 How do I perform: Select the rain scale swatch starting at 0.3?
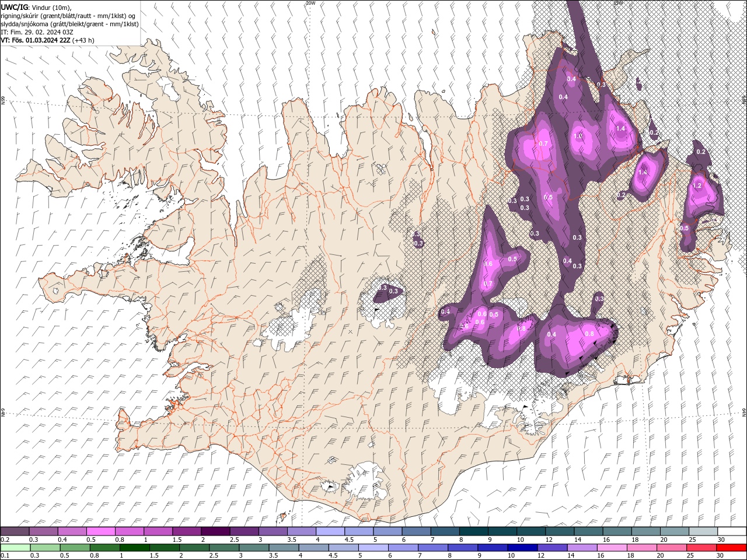coord(45,548)
